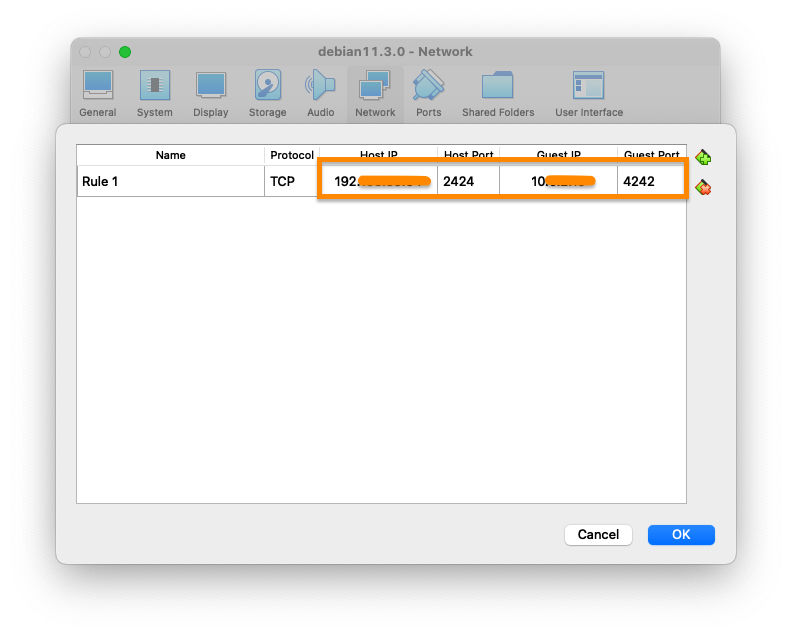The height and width of the screenshot is (638, 792).
Task: Remove the selected port forwarding rule
Action: [703, 187]
